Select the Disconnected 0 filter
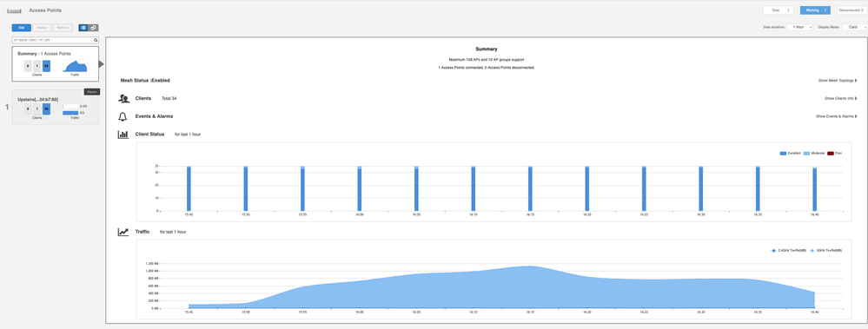This screenshot has height=329, width=868. tap(852, 10)
